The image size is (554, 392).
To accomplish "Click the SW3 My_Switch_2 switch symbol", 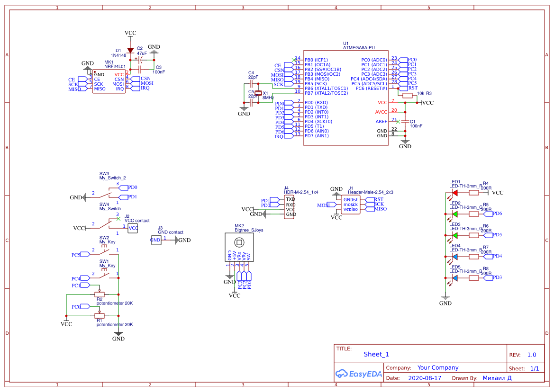I will pos(108,193).
